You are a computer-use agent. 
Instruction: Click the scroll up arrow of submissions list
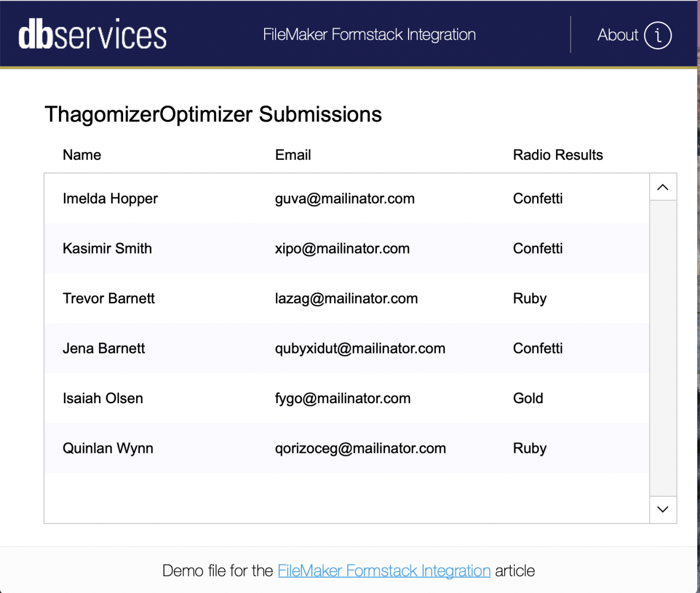coord(663,187)
